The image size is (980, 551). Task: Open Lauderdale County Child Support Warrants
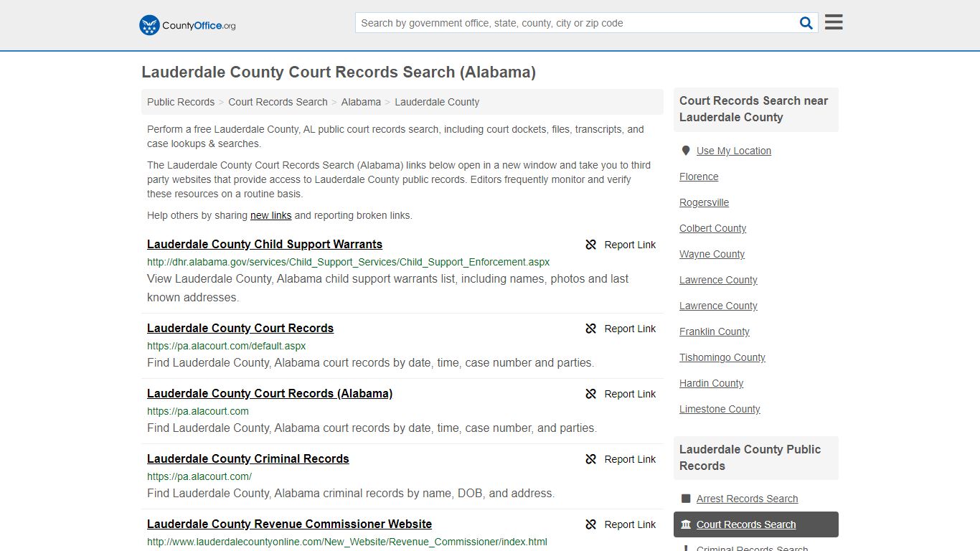coord(265,244)
